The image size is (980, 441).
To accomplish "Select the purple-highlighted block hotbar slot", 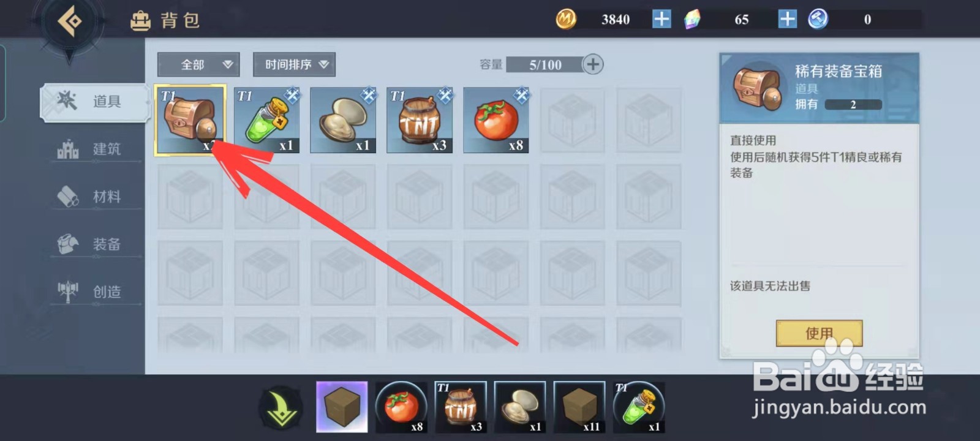I will (x=342, y=407).
